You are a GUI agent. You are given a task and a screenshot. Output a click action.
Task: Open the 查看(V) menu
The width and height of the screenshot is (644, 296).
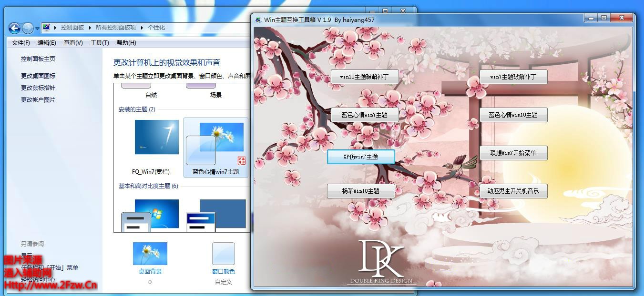[x=73, y=43]
